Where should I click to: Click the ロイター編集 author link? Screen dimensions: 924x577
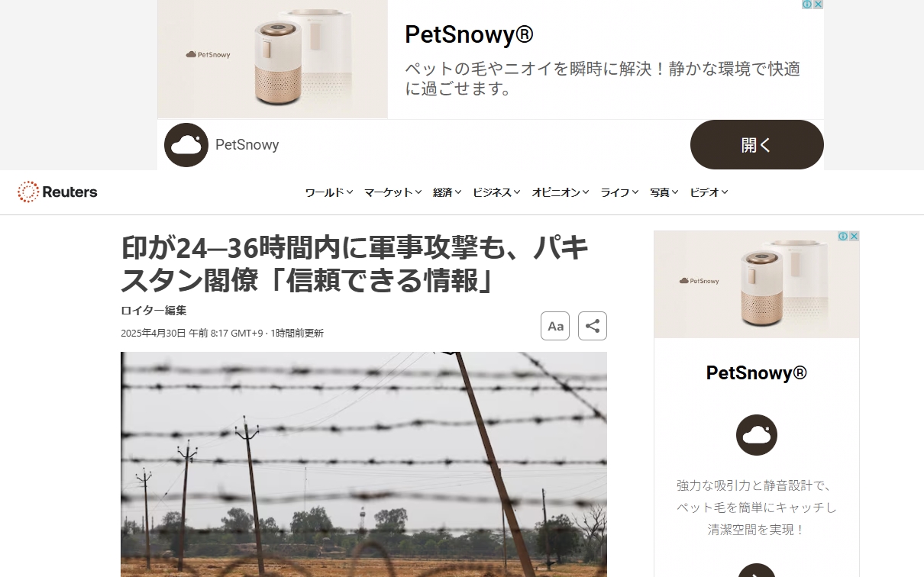[x=153, y=311]
